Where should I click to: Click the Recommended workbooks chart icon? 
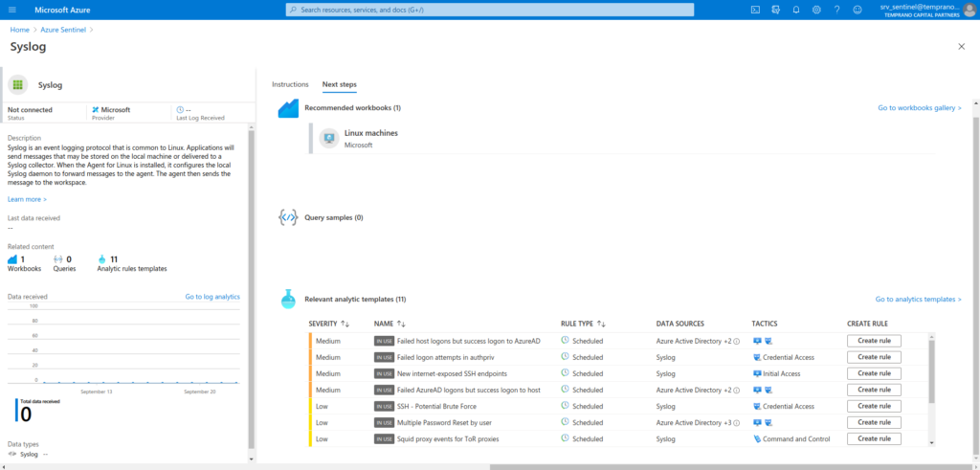(288, 108)
